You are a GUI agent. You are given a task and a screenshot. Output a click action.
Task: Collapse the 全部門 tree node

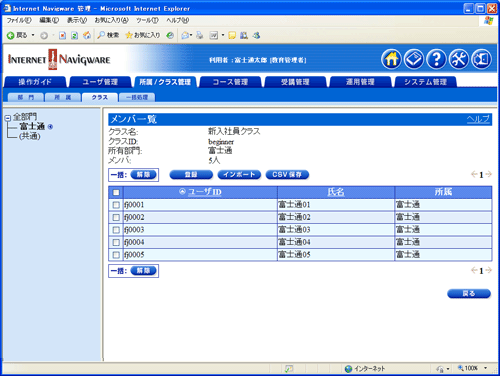pos(8,118)
